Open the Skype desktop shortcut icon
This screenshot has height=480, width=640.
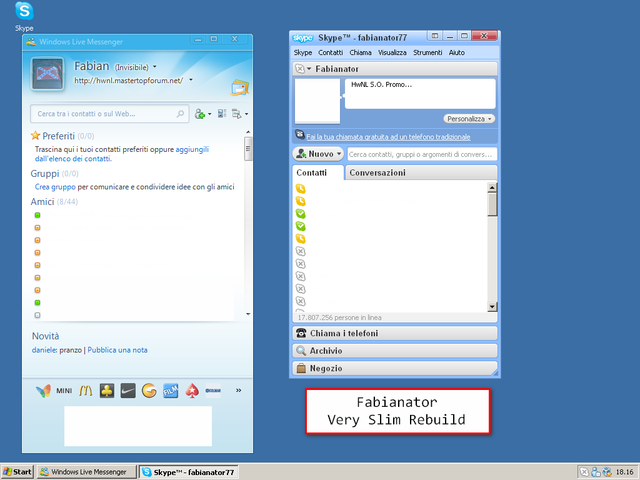coord(24,11)
